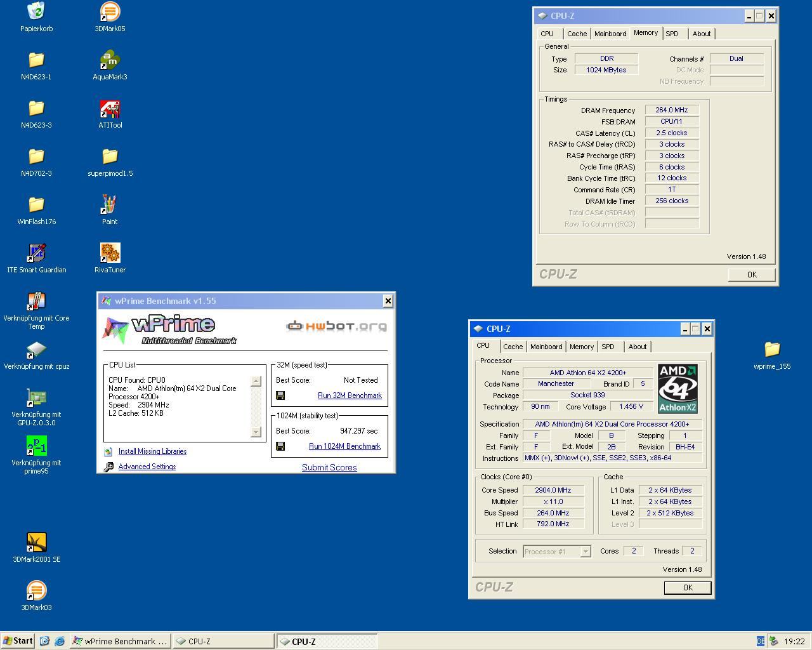Click the Core Voltage value 1.456 V
This screenshot has width=812, height=650.
631,406
